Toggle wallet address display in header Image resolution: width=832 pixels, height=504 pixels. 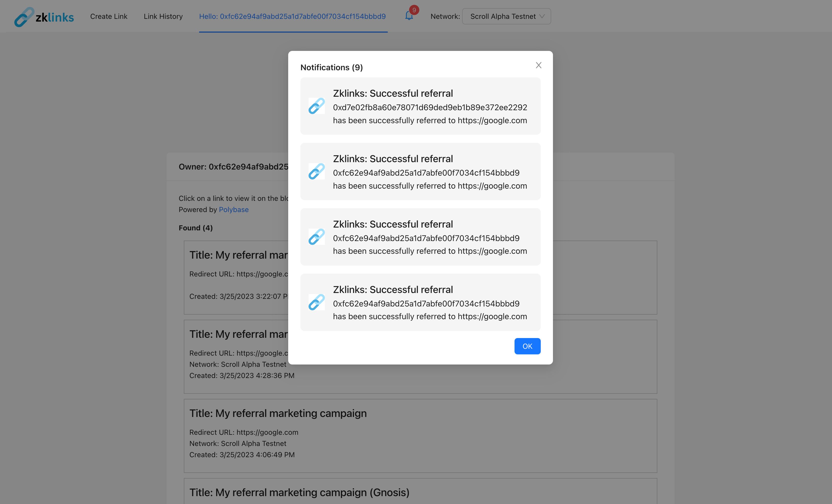click(x=292, y=16)
